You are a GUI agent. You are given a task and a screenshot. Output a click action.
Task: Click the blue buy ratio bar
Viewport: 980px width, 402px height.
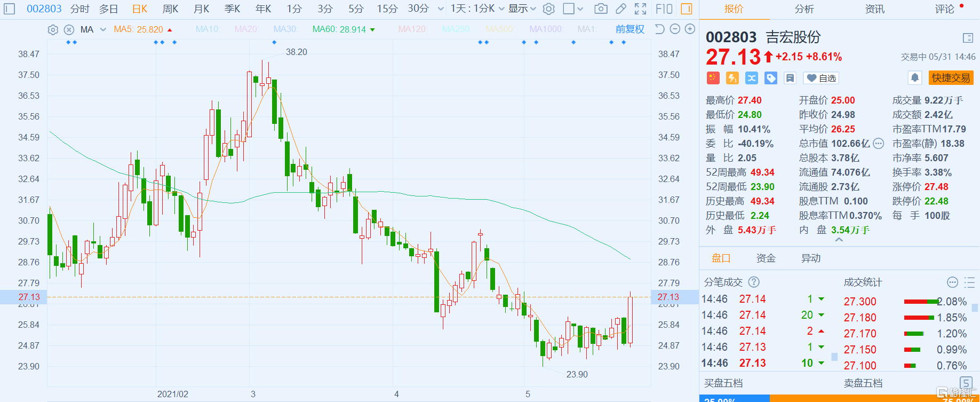click(x=735, y=399)
